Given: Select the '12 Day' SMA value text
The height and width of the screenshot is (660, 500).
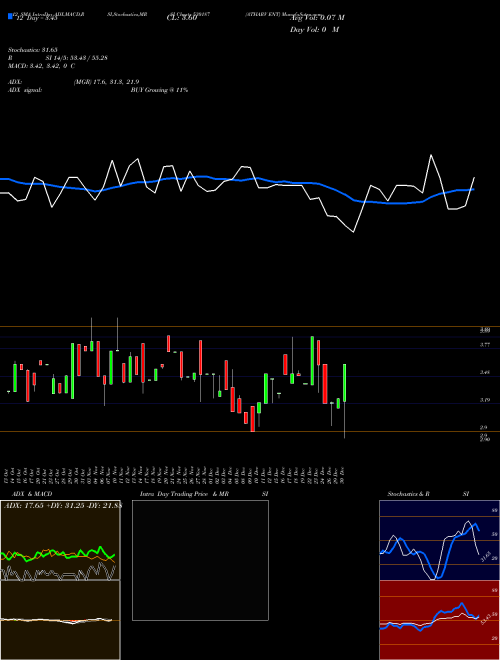Looking at the screenshot, I should coord(36,18).
